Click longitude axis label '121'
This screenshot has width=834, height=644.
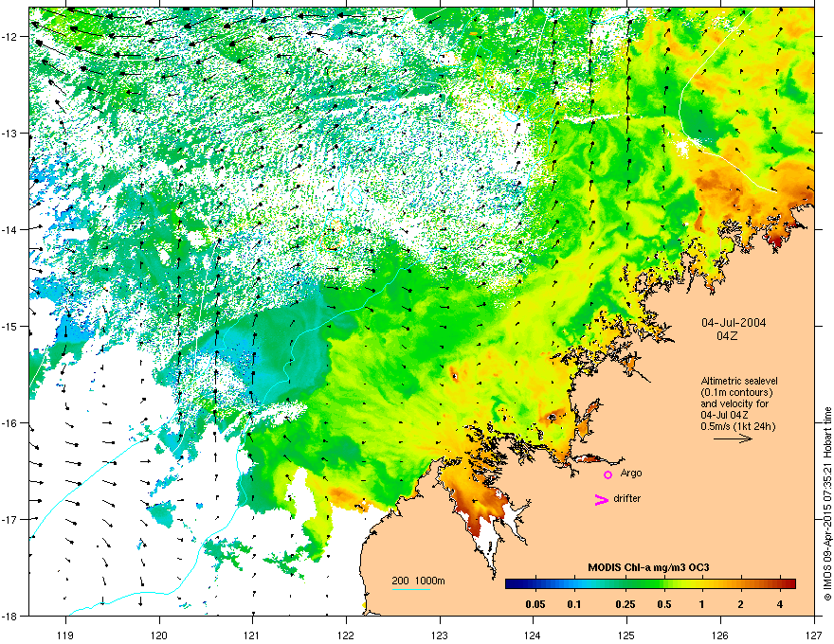click(x=252, y=635)
